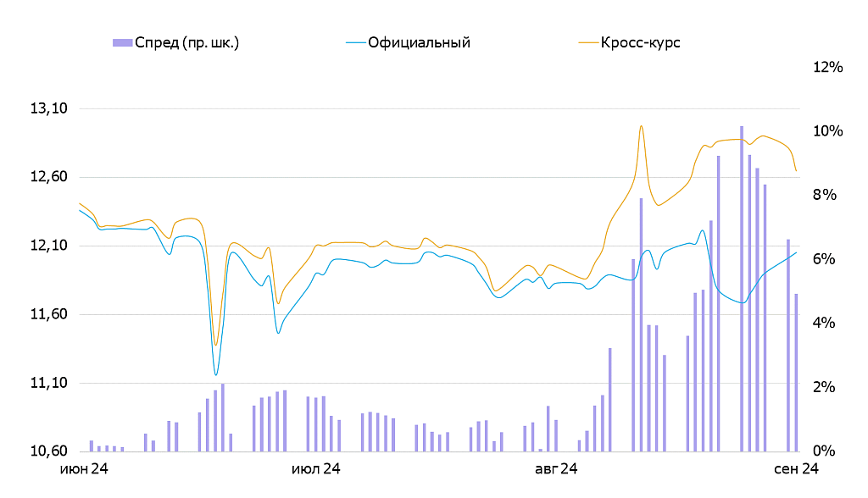Click the 12,60 left axis value
The height and width of the screenshot is (498, 868).
pyautogui.click(x=48, y=177)
